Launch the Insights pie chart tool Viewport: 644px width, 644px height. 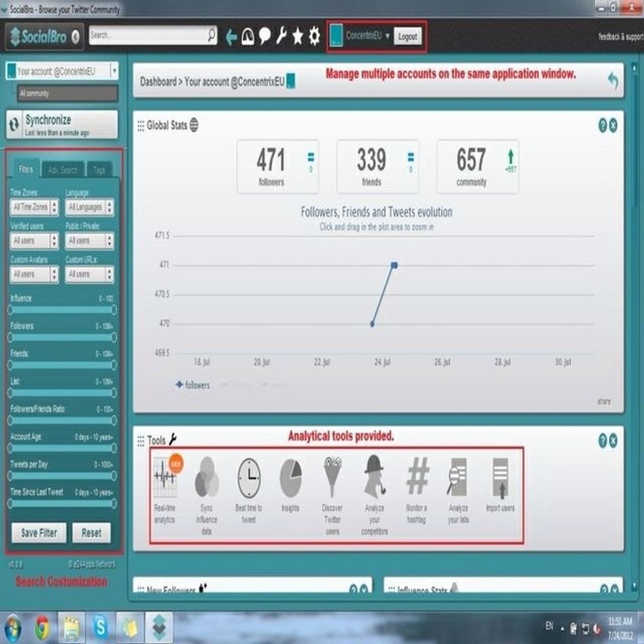tap(290, 478)
